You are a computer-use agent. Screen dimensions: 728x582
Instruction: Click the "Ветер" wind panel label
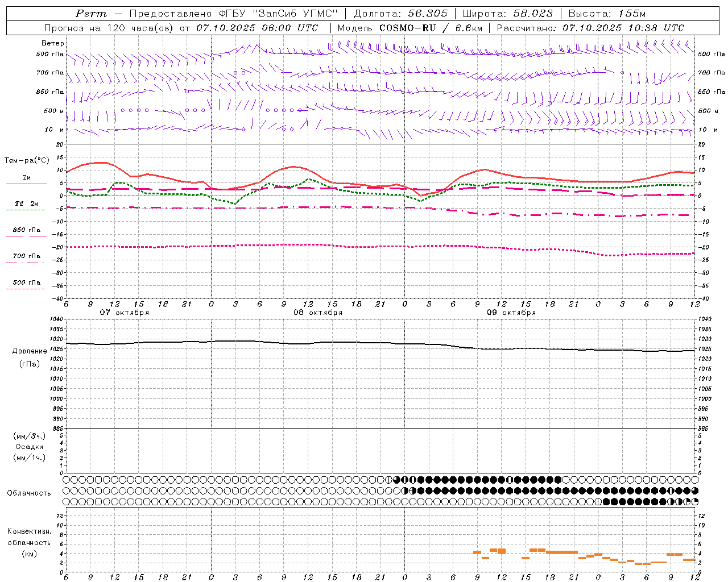point(53,43)
